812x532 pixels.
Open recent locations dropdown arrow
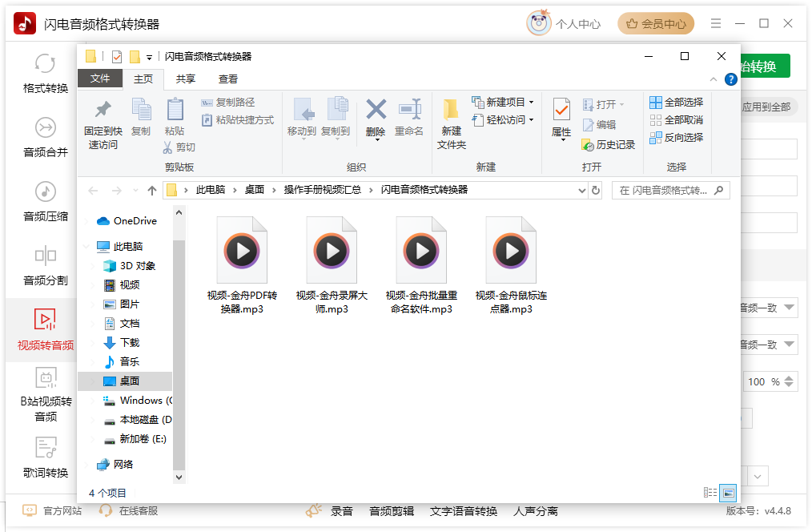point(135,191)
